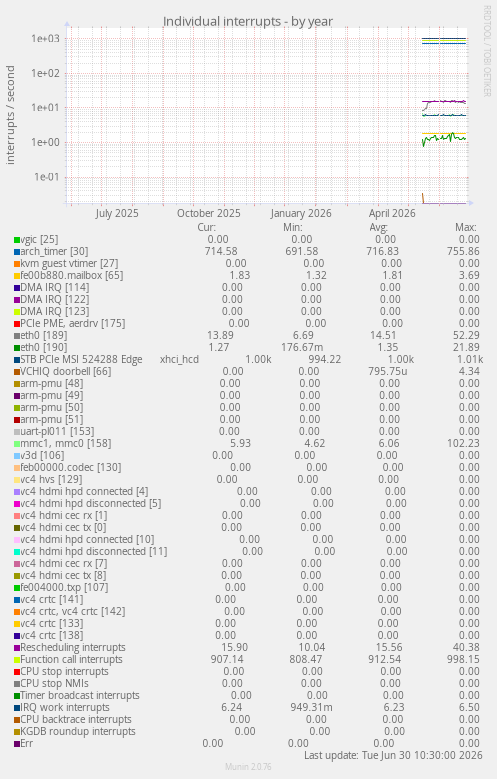Click the 'interrupts / second' axis title
Viewport: 497px width, 779px height.
(x=10, y=115)
